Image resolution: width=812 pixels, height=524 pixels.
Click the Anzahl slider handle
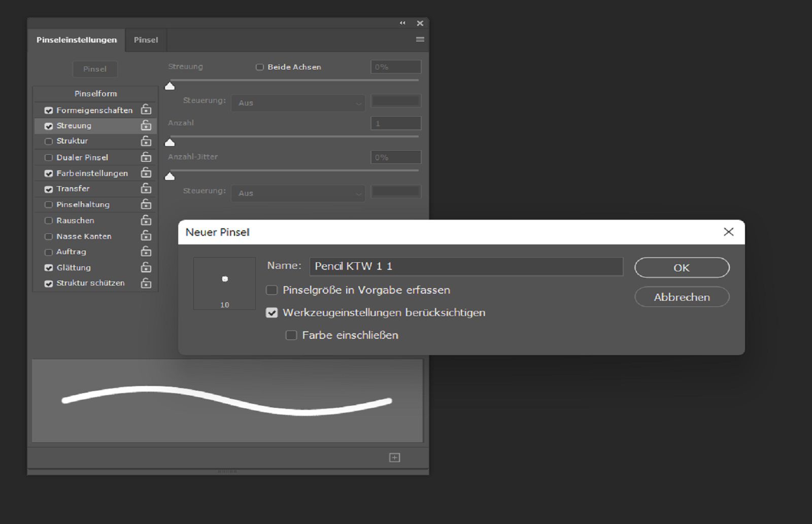(x=170, y=142)
